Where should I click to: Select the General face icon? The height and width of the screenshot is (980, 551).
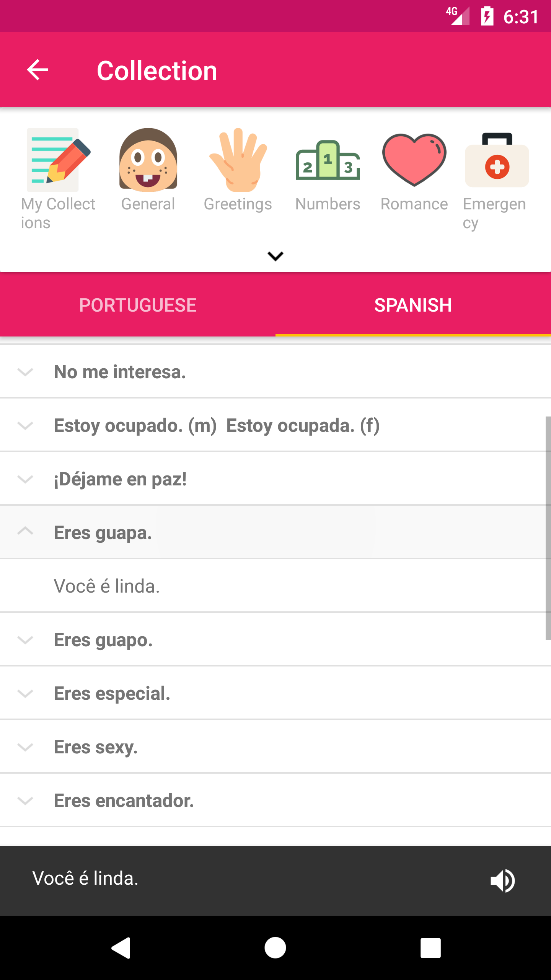pos(148,160)
